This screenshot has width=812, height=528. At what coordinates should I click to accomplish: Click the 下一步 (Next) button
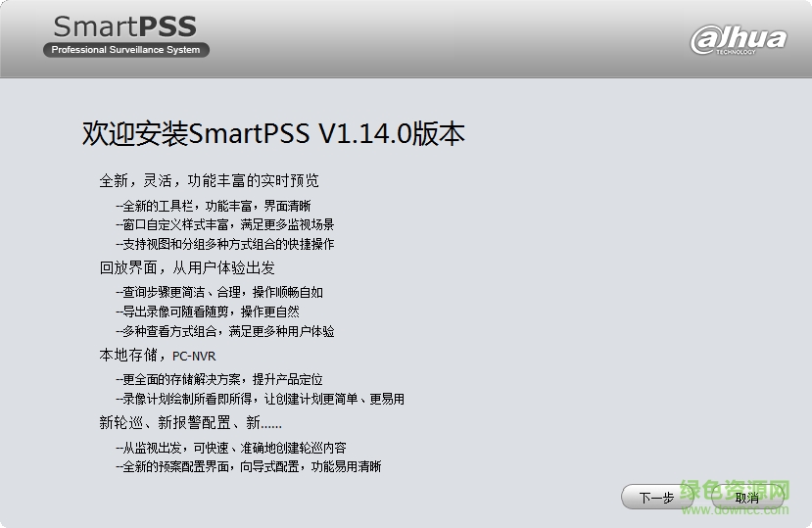pos(656,498)
